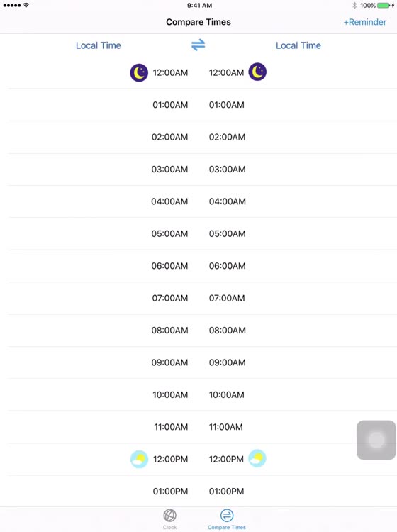Tap the left 03:00AM time entry
Viewport: 397px width, 532px height.
(x=169, y=170)
